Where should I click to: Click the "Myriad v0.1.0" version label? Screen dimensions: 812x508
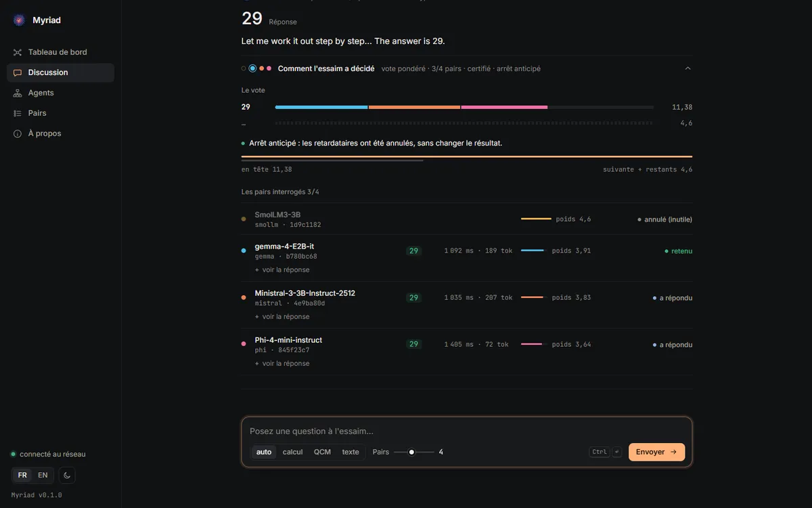pos(37,495)
